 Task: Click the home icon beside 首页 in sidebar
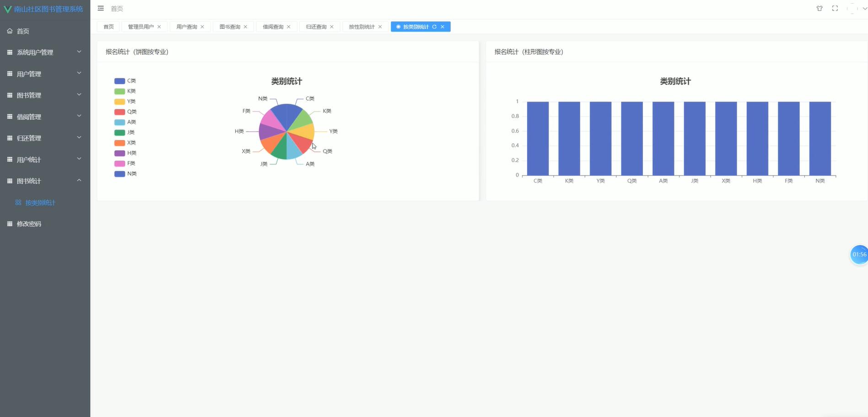coord(10,31)
